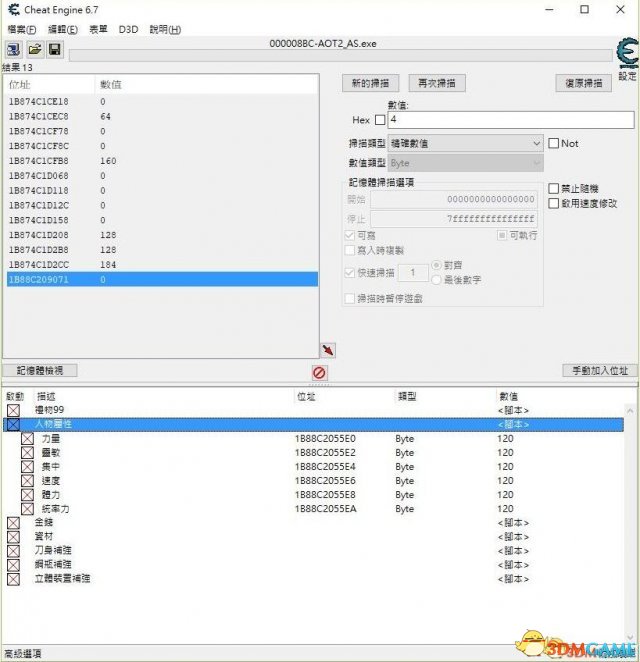The height and width of the screenshot is (662, 640).
Task: Open the 數值類型 Byte dropdown
Action: [x=465, y=163]
